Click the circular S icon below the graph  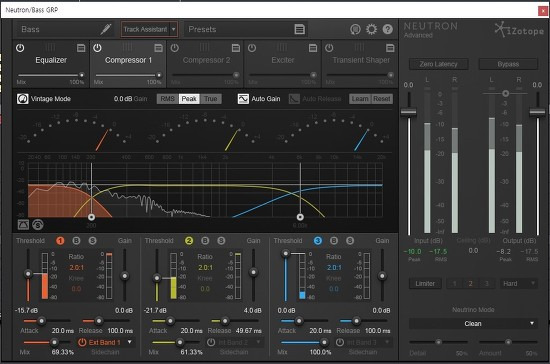tap(38, 224)
